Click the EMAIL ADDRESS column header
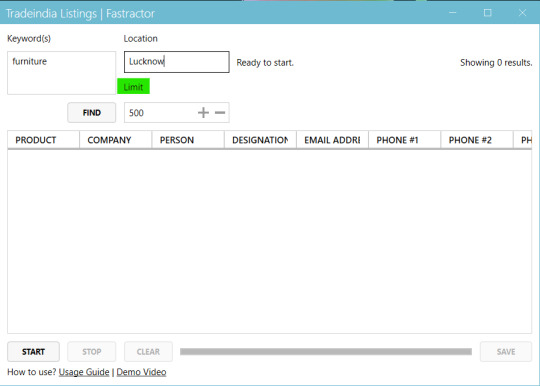This screenshot has width=540, height=386. 332,140
